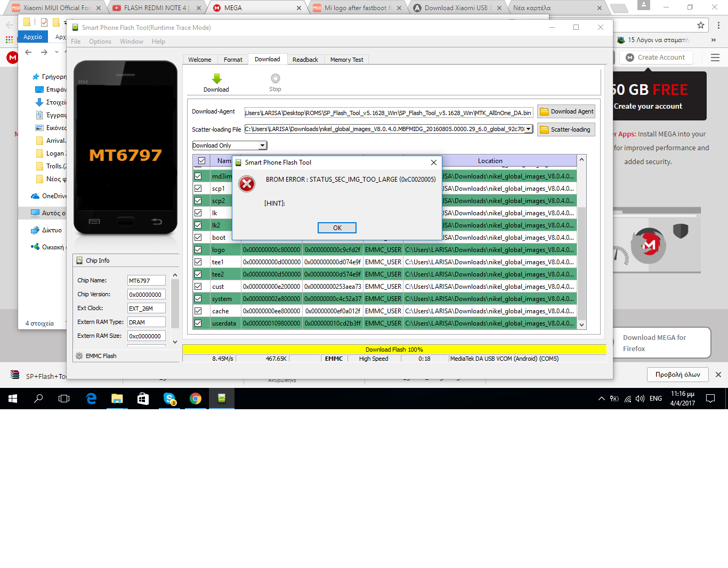Image resolution: width=728 pixels, height=568 pixels.
Task: Open the MEGA hamburger menu icon
Action: (x=715, y=58)
